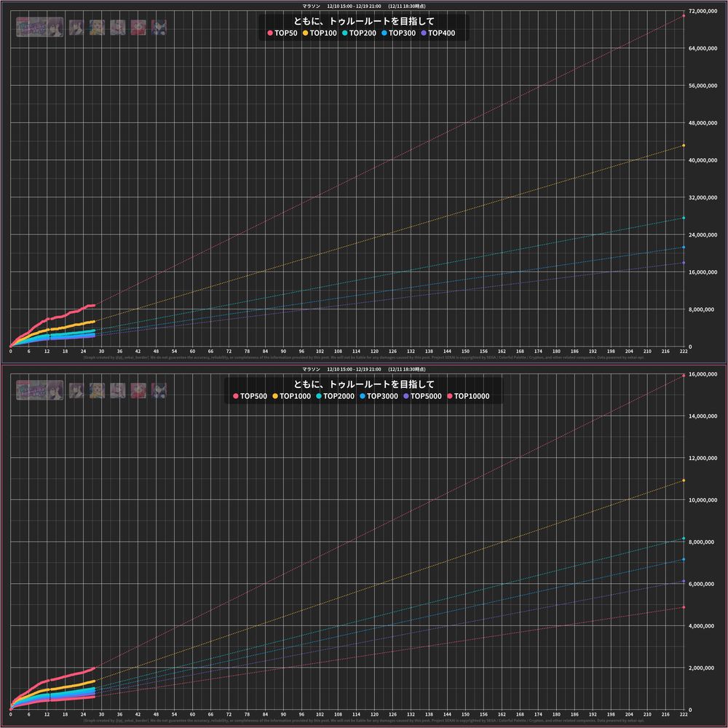Click the gray-haired character icon in the TOP500–TOP10000 chart
The width and height of the screenshot is (728, 728).
pos(117,390)
